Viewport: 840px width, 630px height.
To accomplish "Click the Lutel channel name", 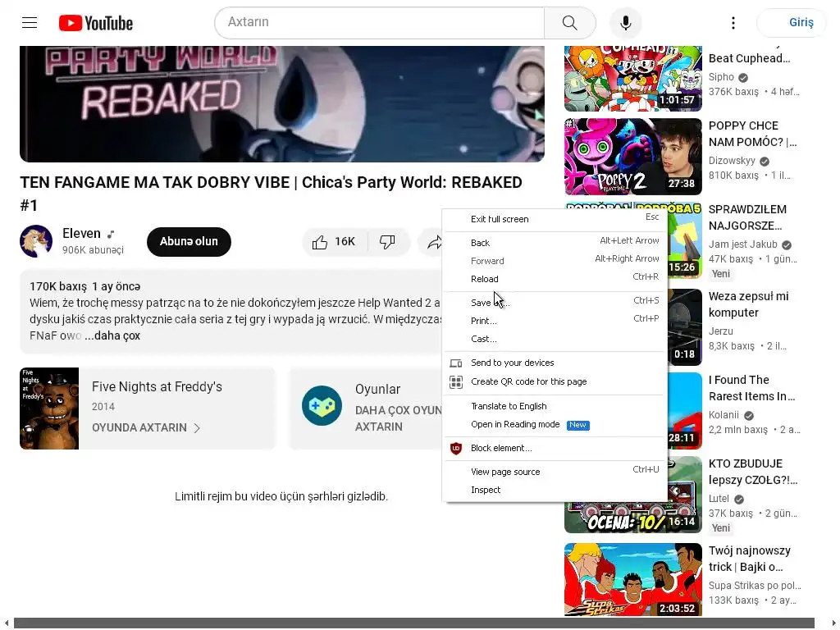I will [719, 499].
